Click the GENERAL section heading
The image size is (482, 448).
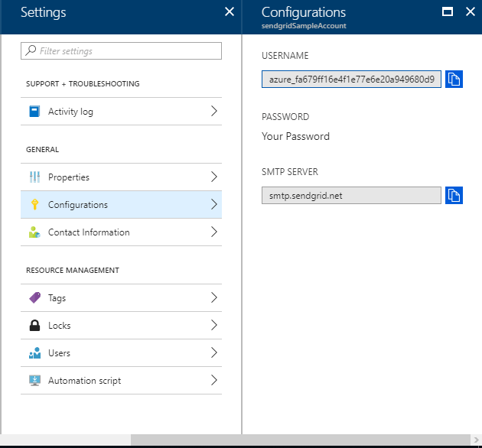coord(42,149)
